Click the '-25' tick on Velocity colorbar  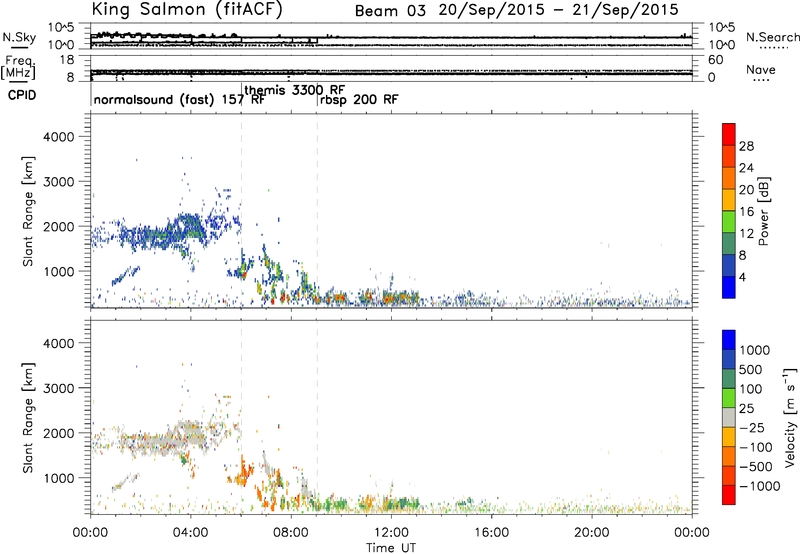click(x=752, y=428)
